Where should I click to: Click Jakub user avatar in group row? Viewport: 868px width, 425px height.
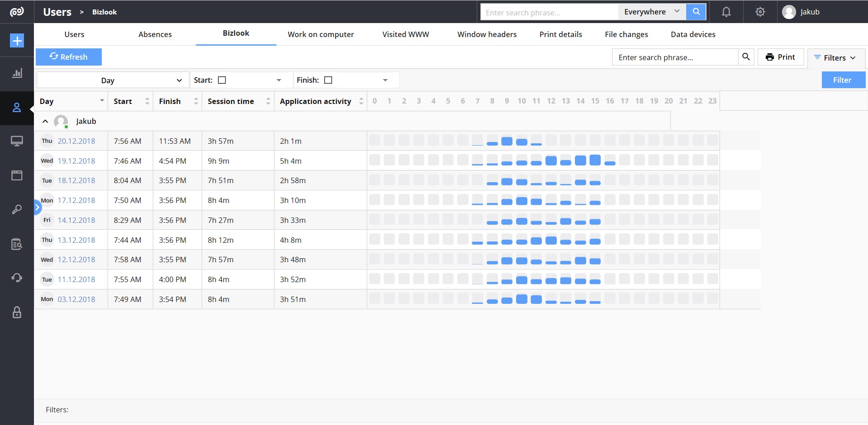pos(61,121)
